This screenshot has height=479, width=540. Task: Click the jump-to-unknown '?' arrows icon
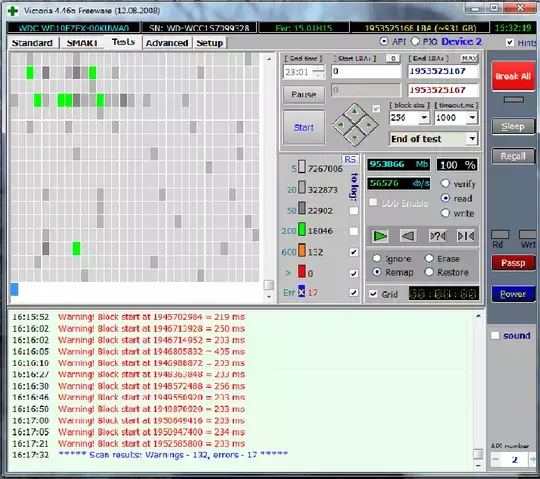tap(437, 236)
